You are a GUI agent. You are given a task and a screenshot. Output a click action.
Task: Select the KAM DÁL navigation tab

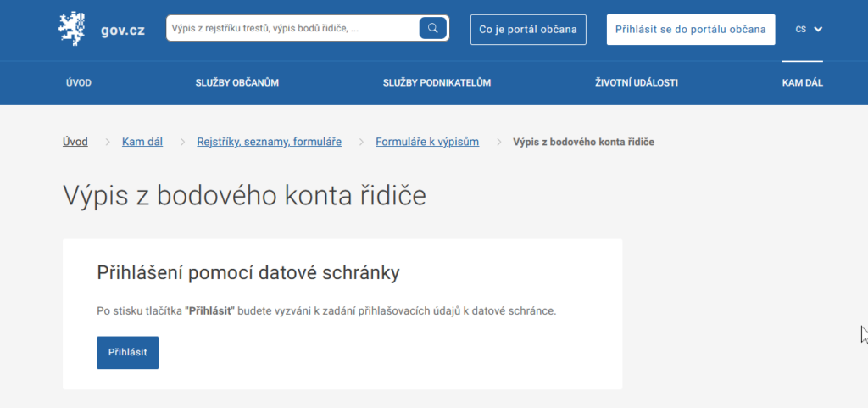pos(802,83)
